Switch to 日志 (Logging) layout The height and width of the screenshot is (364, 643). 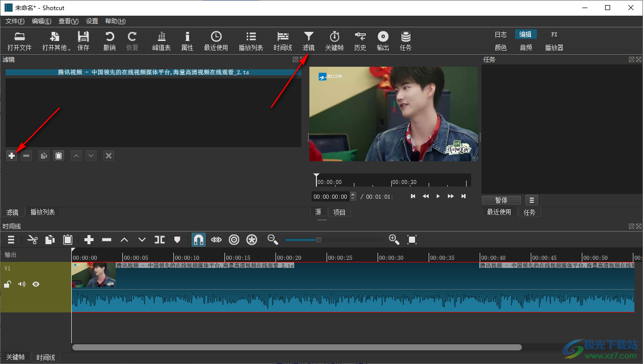[x=500, y=34]
